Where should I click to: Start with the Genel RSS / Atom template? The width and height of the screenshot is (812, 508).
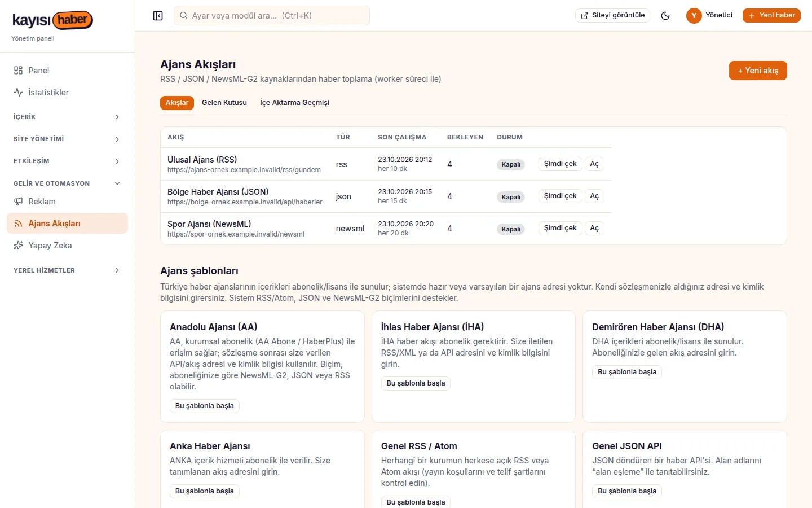tap(416, 502)
